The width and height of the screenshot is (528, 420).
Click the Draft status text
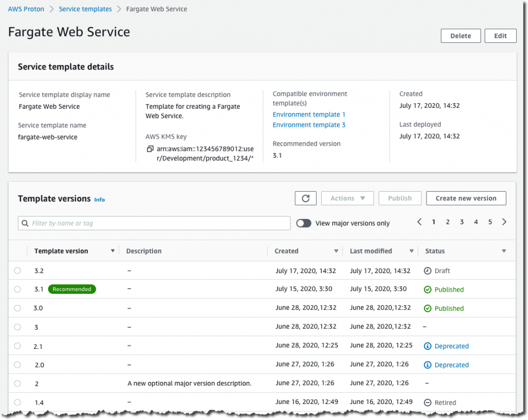[x=442, y=271]
